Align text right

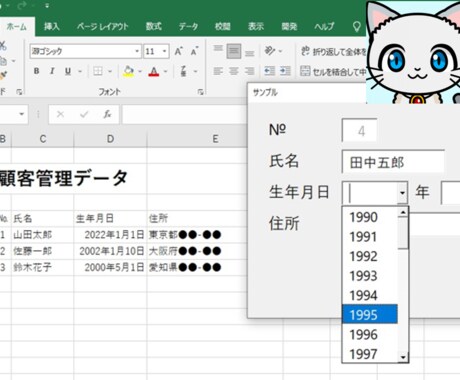click(x=249, y=71)
